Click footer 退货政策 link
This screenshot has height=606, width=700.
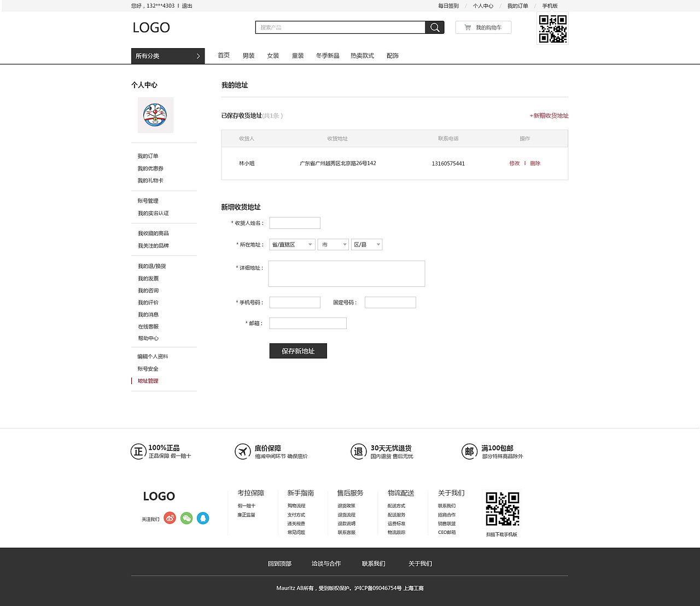click(346, 506)
